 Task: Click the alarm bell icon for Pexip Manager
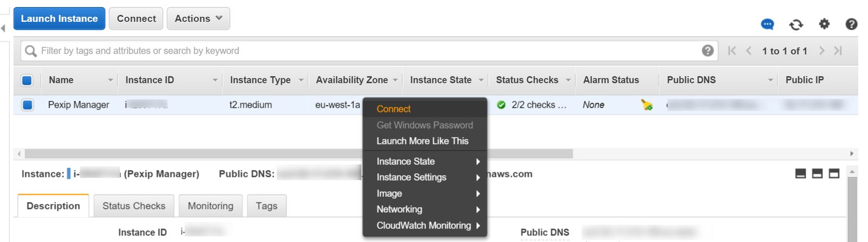(x=646, y=105)
